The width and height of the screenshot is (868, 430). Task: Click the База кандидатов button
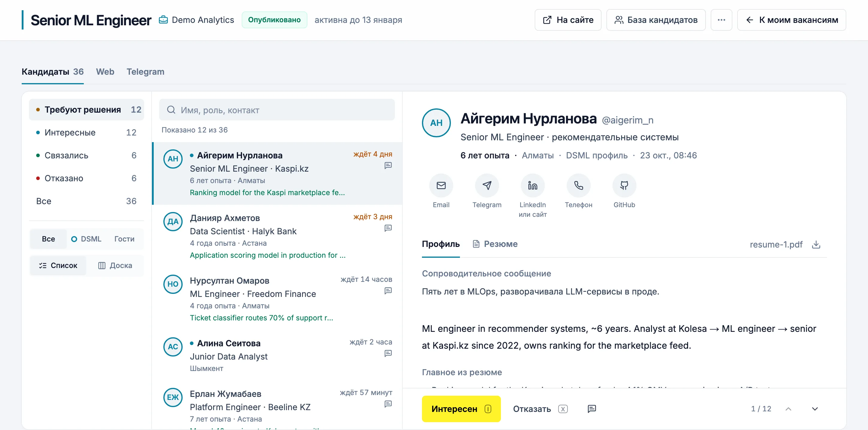pos(656,20)
